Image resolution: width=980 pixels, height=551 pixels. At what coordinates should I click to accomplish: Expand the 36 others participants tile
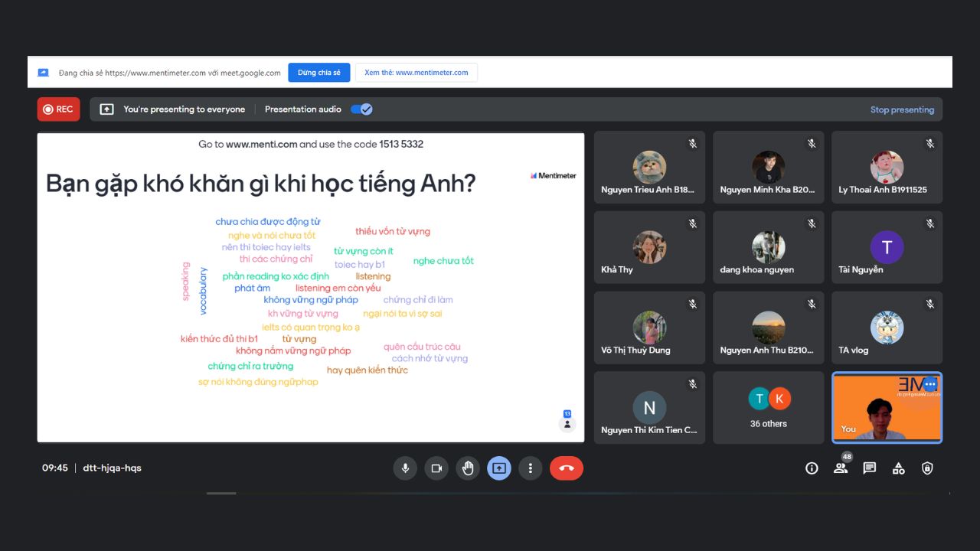[768, 408]
